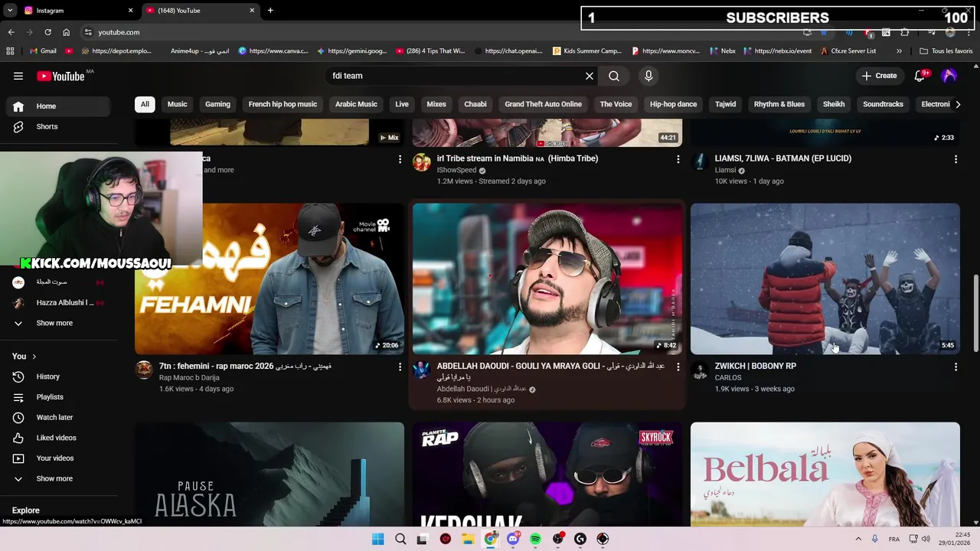The height and width of the screenshot is (551, 980).
Task: Select the Music filter chip
Action: tap(177, 104)
